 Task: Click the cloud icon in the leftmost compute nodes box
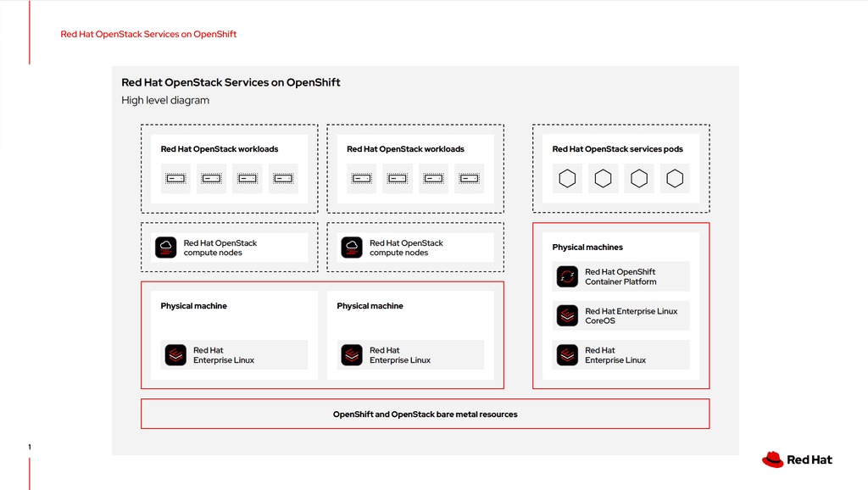point(166,248)
